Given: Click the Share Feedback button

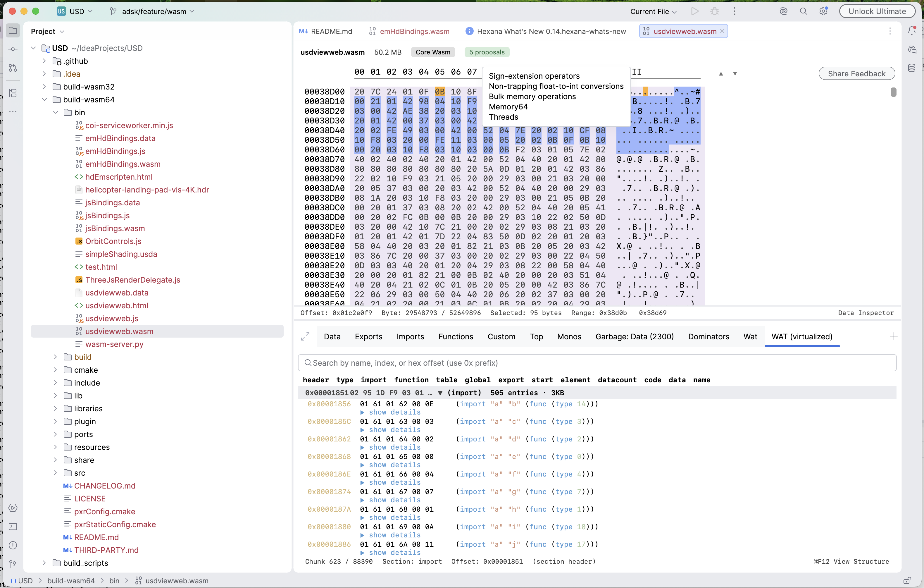Looking at the screenshot, I should (x=856, y=74).
